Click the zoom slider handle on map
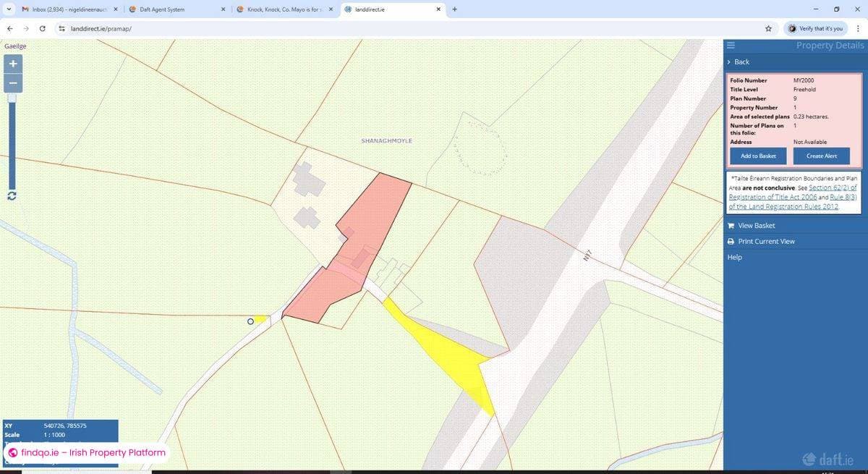Image resolution: width=868 pixels, height=474 pixels. click(x=12, y=98)
